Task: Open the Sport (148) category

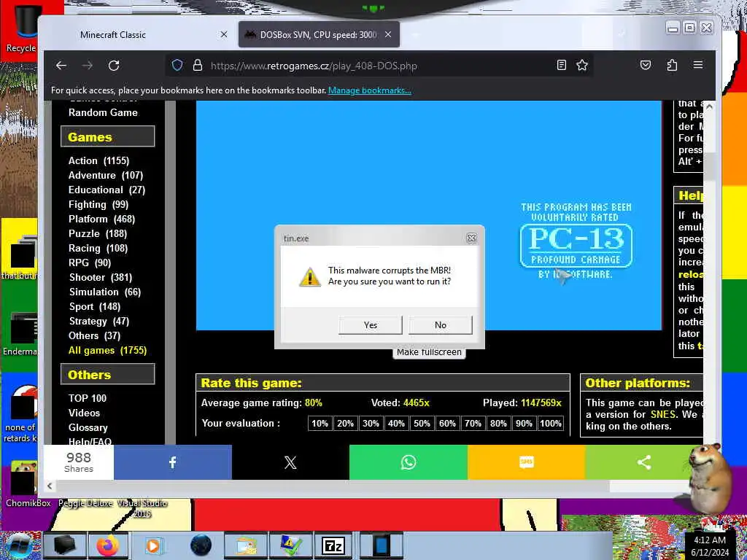Action: [95, 307]
